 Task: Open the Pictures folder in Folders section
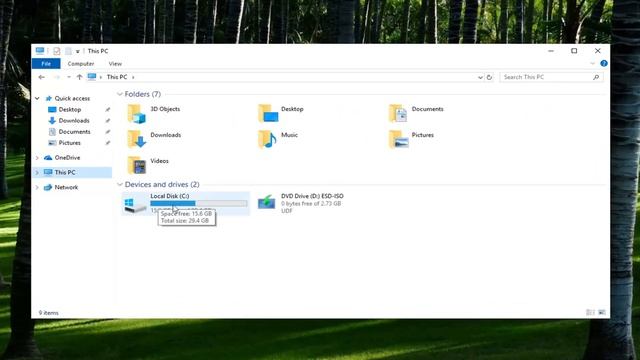coord(398,139)
